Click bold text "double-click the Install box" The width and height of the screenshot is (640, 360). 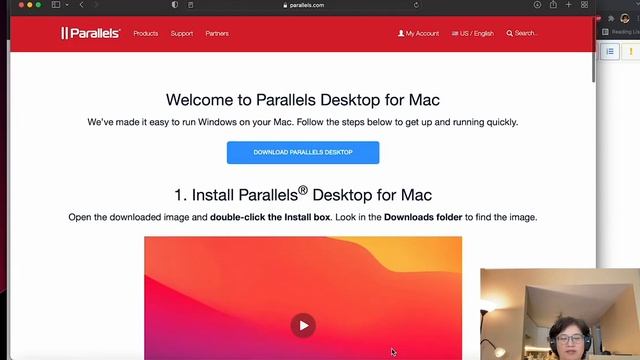tap(270, 217)
